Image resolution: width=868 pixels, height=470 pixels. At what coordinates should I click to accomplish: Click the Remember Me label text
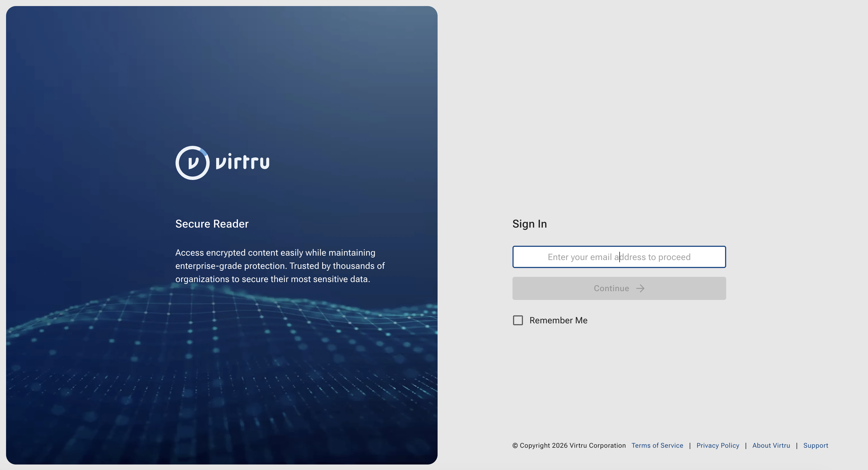tap(558, 320)
